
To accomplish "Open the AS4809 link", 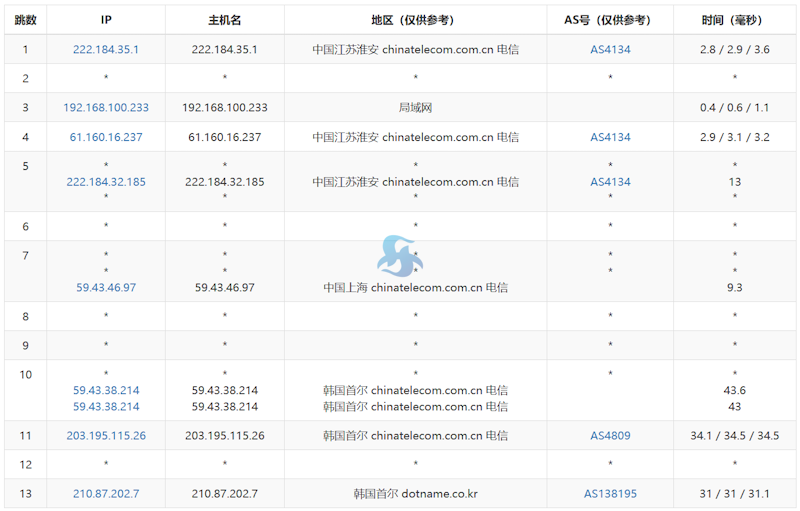I will click(610, 436).
